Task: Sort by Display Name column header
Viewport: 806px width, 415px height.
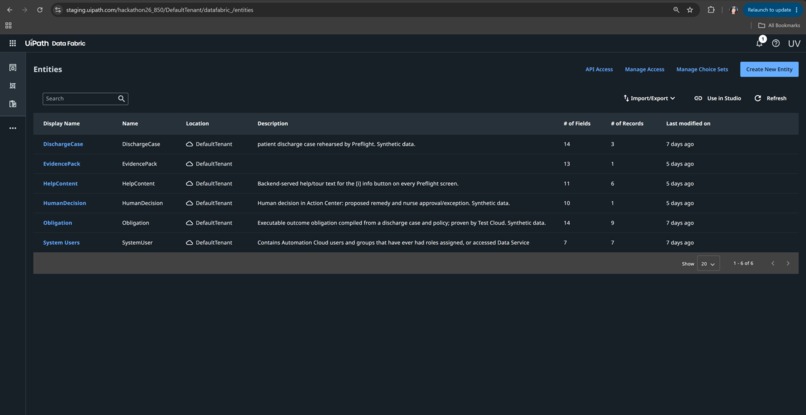Action: click(x=61, y=123)
